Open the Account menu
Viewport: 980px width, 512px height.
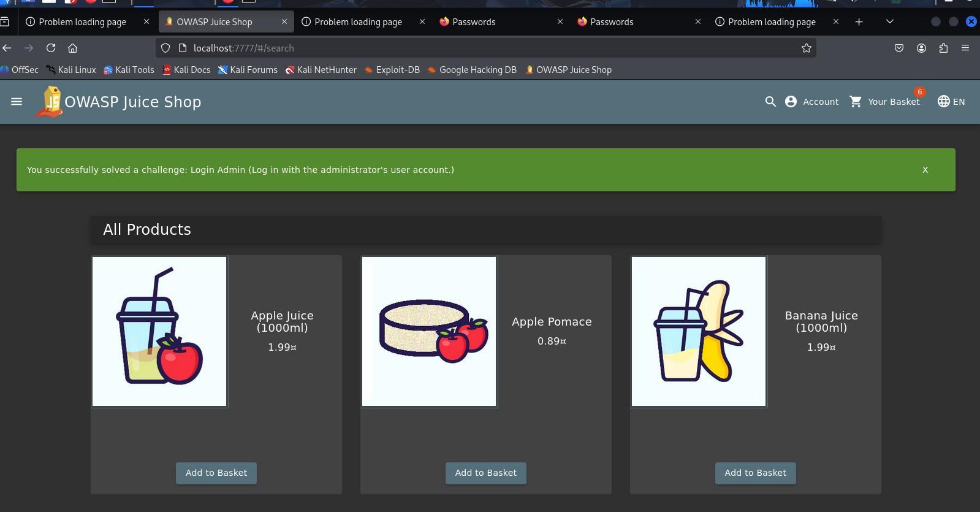[x=811, y=102]
